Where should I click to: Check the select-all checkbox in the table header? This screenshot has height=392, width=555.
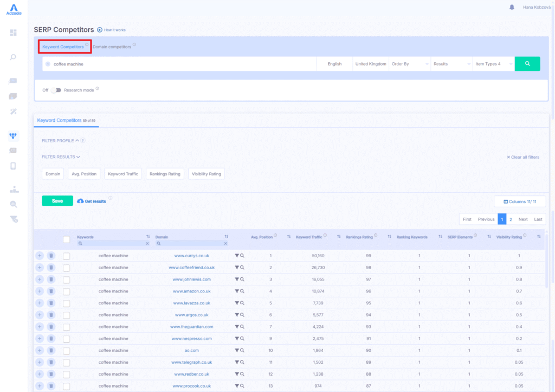(68, 239)
